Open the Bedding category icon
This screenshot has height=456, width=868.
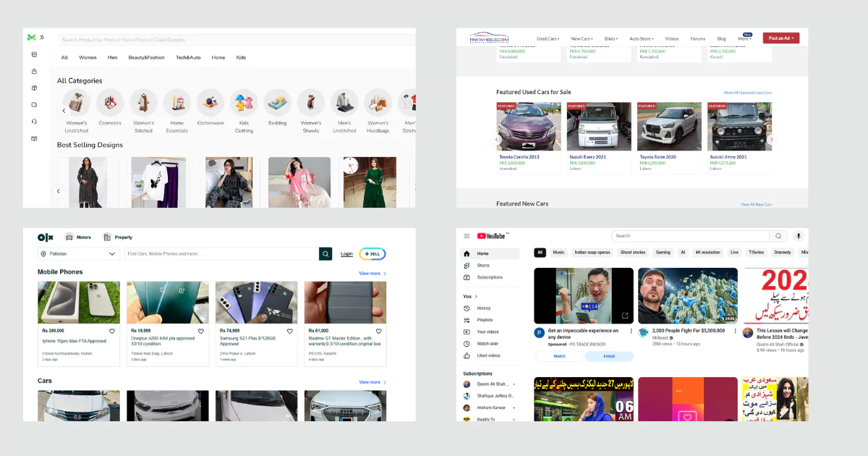click(x=277, y=103)
